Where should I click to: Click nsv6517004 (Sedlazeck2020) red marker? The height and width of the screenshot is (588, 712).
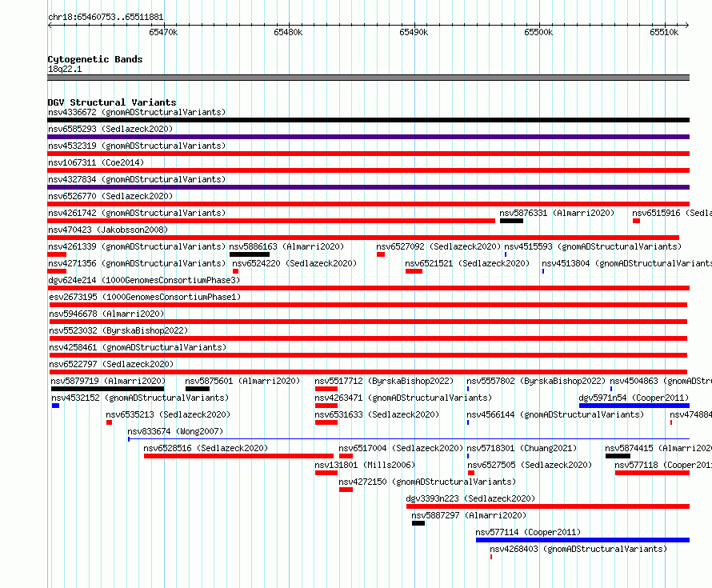pyautogui.click(x=346, y=456)
